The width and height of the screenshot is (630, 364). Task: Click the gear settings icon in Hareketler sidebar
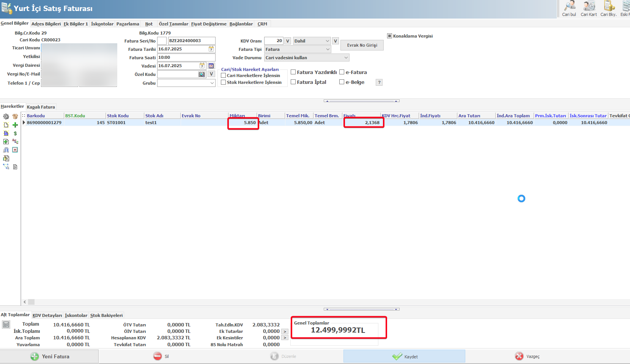tap(6, 117)
